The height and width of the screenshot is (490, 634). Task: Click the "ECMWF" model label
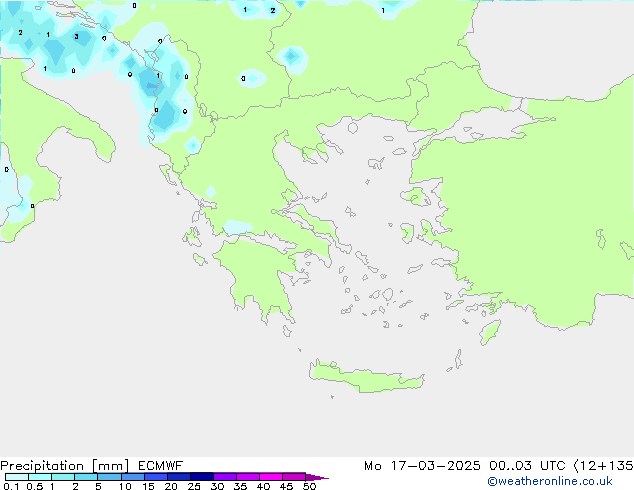(x=161, y=466)
